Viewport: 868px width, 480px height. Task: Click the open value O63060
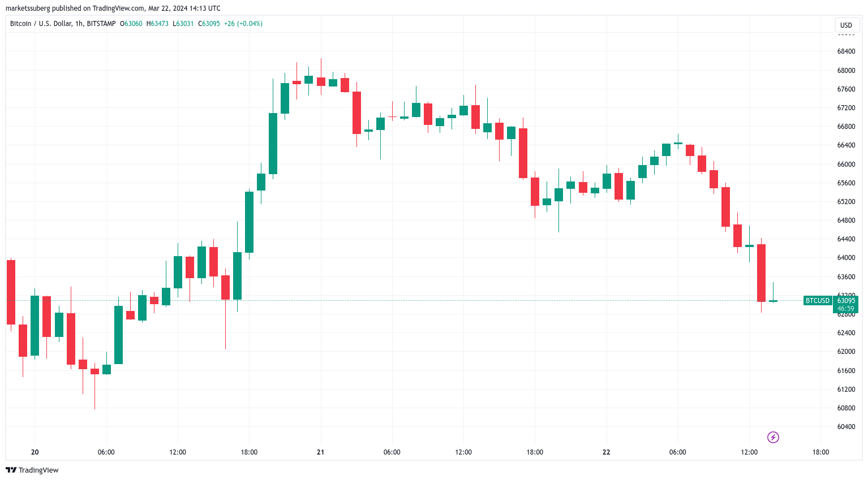coord(131,24)
